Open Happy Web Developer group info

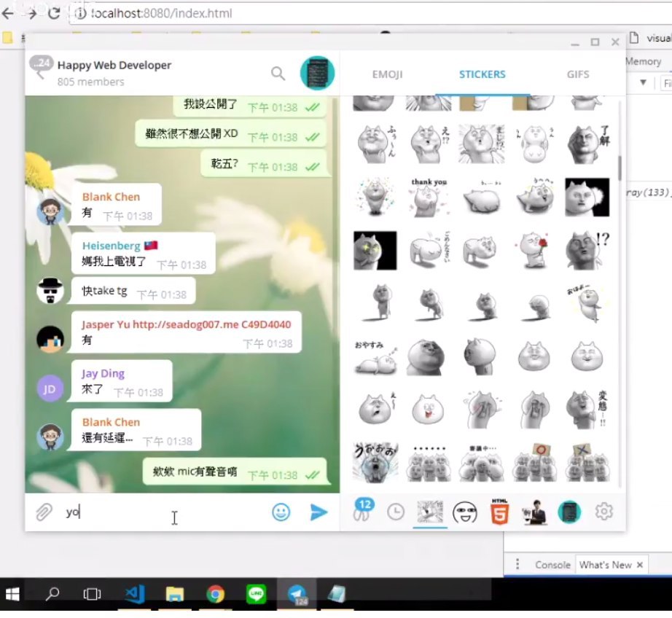point(114,66)
